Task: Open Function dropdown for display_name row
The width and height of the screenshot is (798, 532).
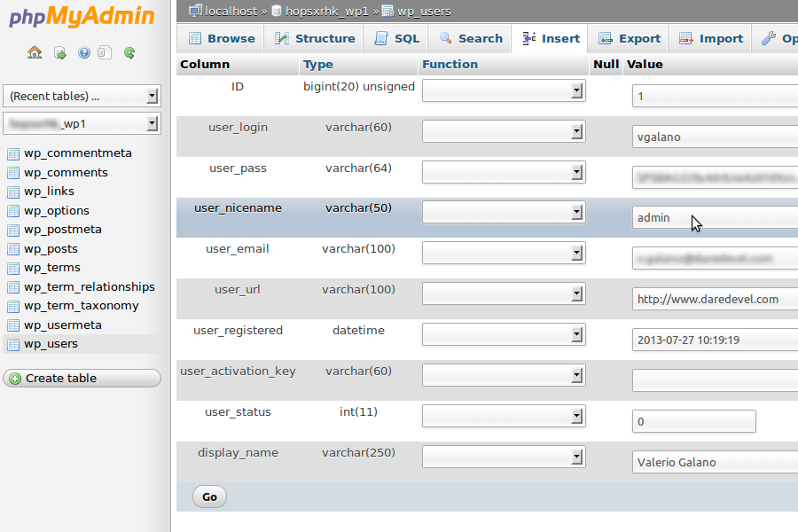Action: click(x=504, y=457)
